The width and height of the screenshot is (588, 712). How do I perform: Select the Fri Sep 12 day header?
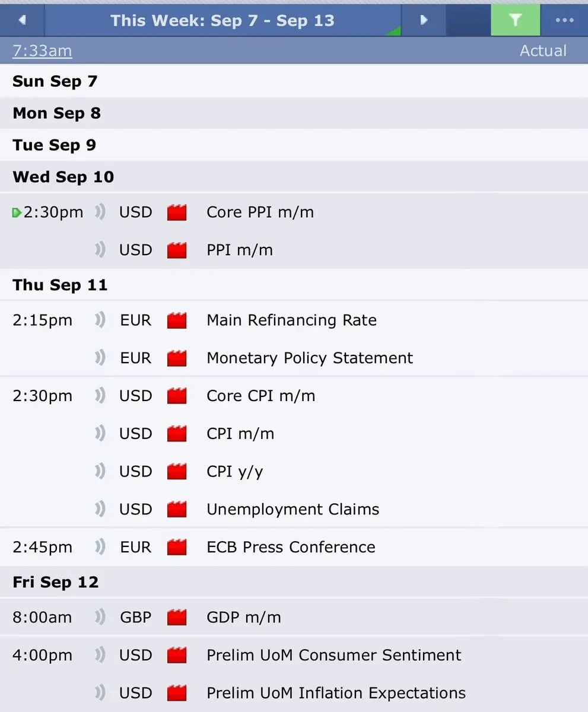pos(294,582)
